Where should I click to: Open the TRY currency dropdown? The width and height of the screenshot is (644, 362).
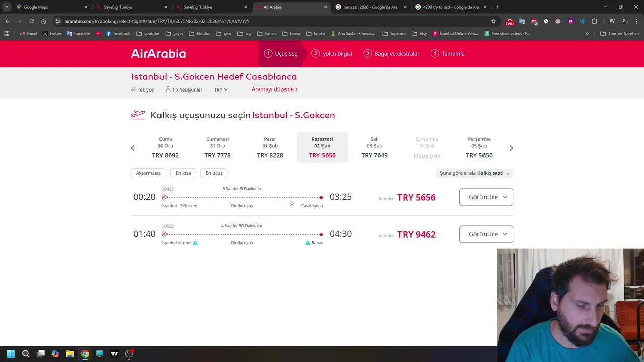[x=221, y=89]
